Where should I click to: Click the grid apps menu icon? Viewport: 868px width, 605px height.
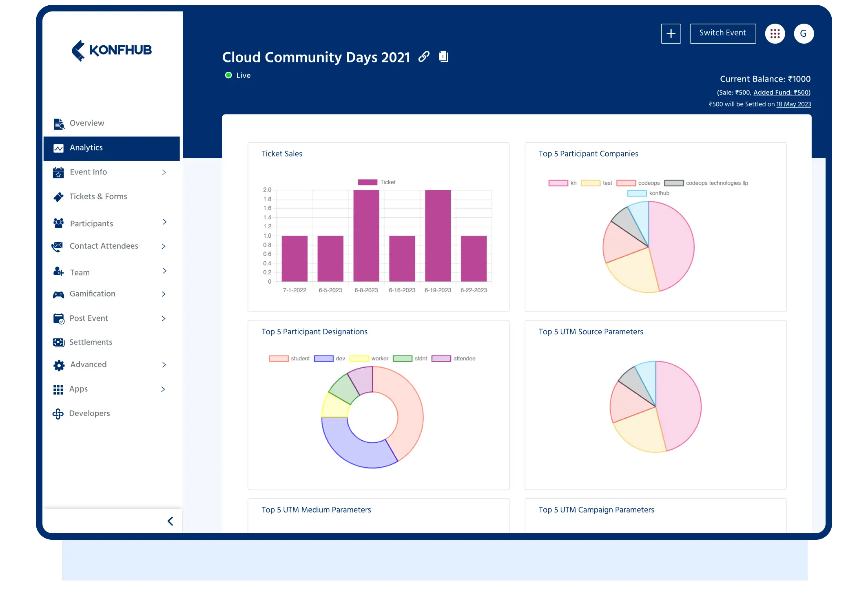click(x=774, y=33)
